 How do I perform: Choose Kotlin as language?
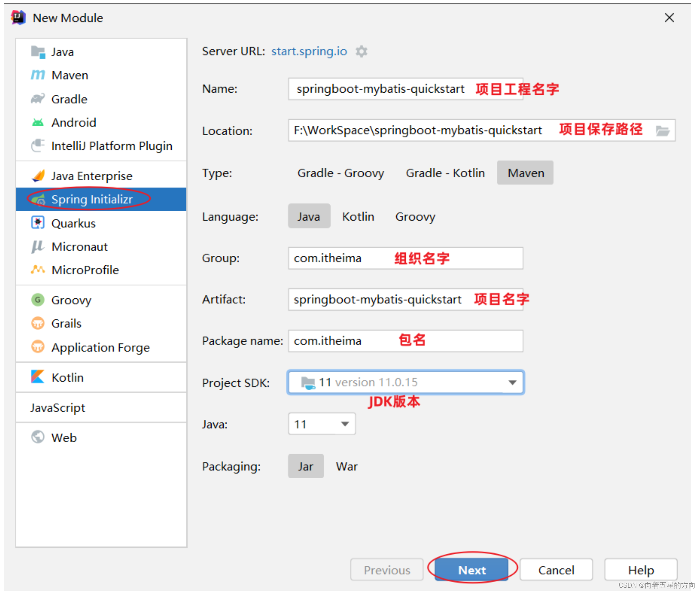click(x=358, y=217)
